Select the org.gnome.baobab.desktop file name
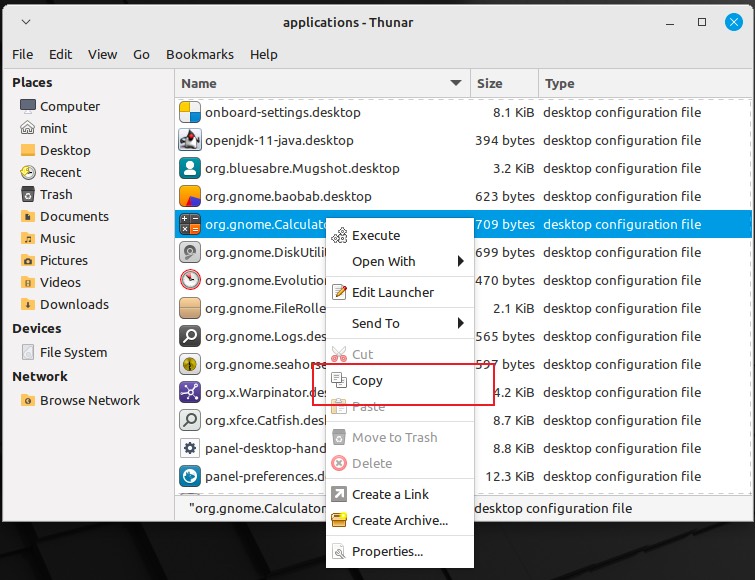This screenshot has height=580, width=755. click(288, 196)
